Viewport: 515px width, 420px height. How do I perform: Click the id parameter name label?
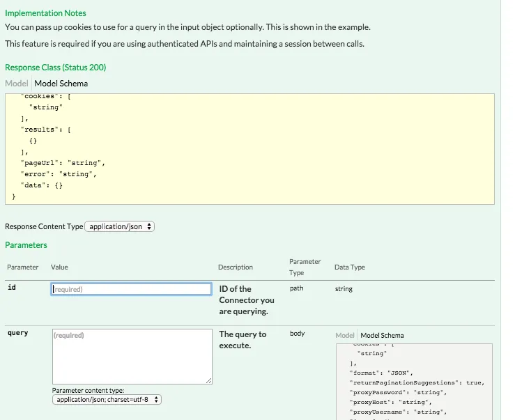[12, 288]
